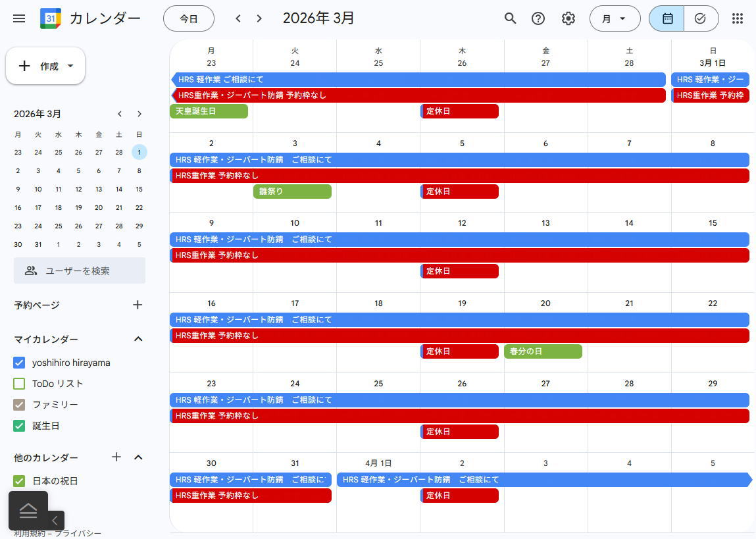The width and height of the screenshot is (756, 539).
Task: Switch to the tasks view icon
Action: point(701,18)
